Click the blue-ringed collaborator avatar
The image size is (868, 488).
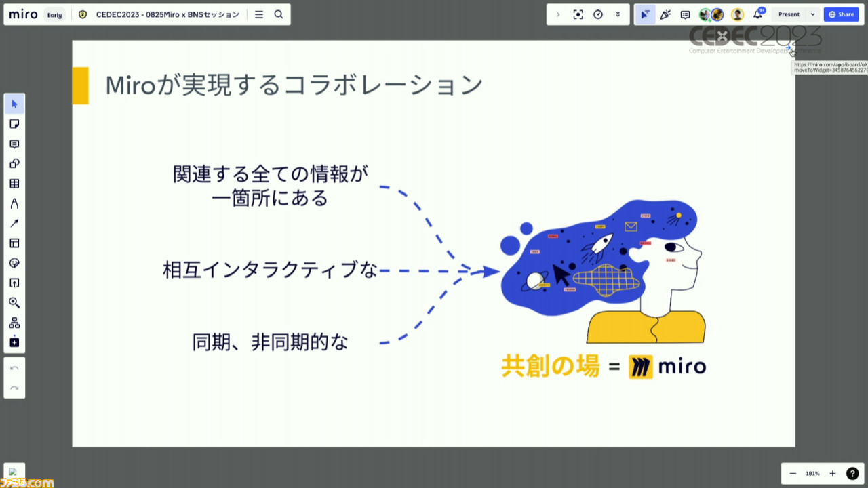(x=717, y=15)
